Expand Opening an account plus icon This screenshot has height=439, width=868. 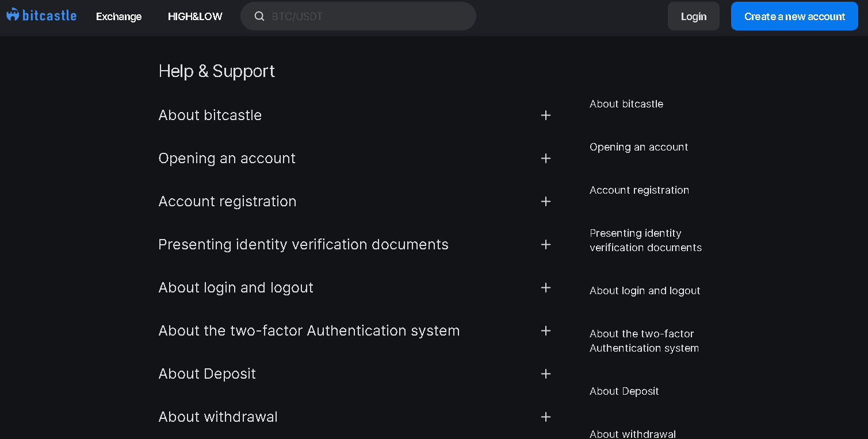(546, 159)
